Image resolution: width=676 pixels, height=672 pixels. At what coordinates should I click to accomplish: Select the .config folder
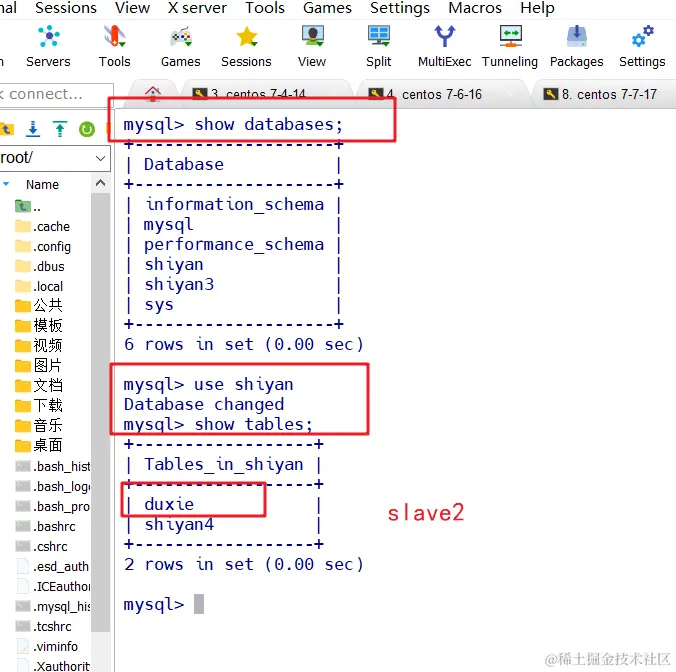[43, 247]
